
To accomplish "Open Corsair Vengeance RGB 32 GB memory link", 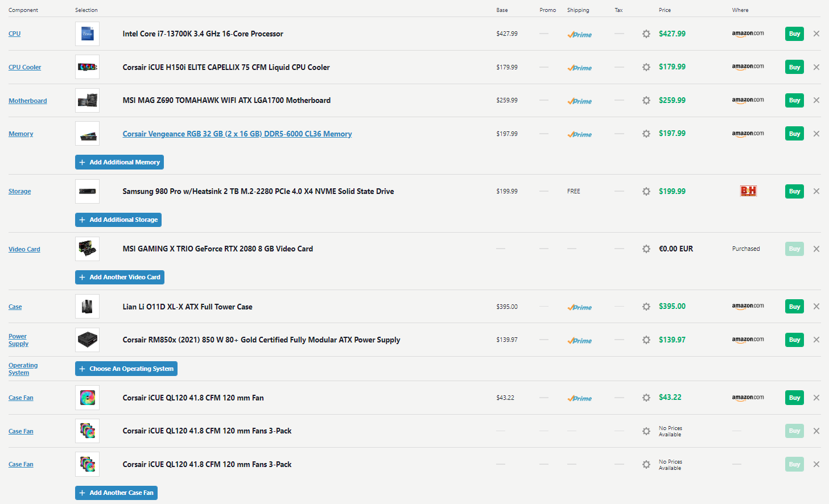I will pos(237,134).
